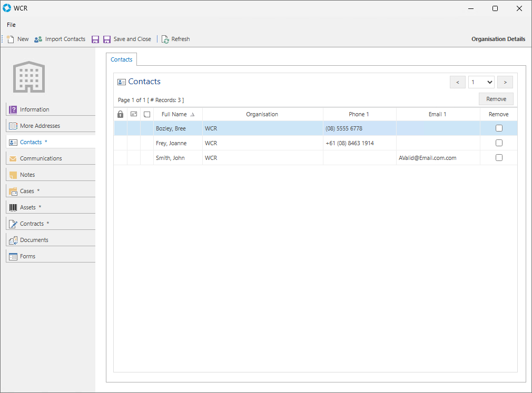
Task: Open Communications via its envelope icon
Action: pyautogui.click(x=13, y=158)
